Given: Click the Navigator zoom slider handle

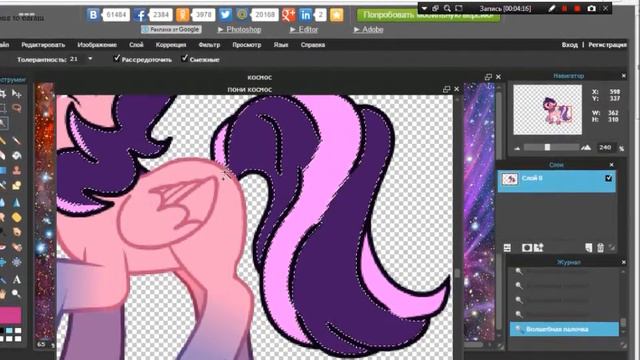Looking at the screenshot, I should point(547,147).
